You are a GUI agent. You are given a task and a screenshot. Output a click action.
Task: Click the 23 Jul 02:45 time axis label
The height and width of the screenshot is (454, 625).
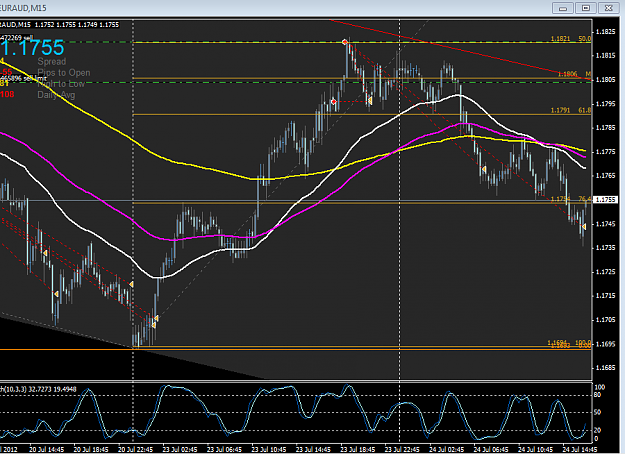(x=180, y=449)
